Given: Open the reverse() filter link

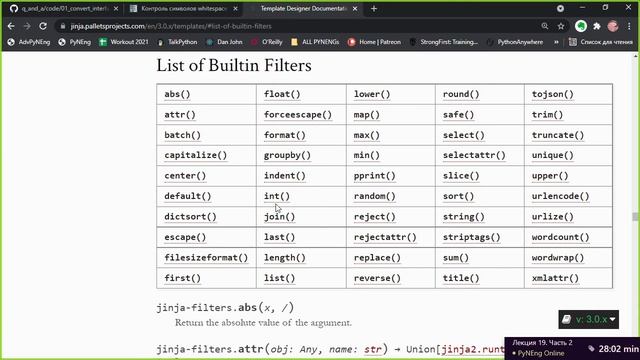Looking at the screenshot, I should [x=377, y=278].
